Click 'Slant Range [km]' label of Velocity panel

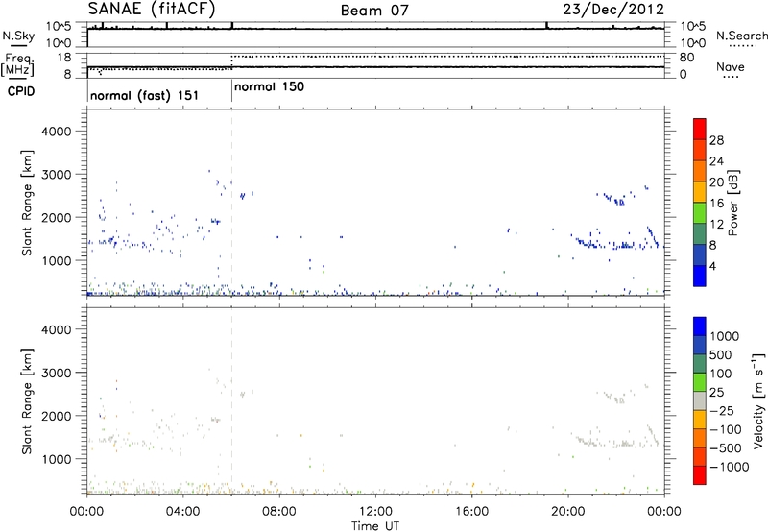click(27, 401)
